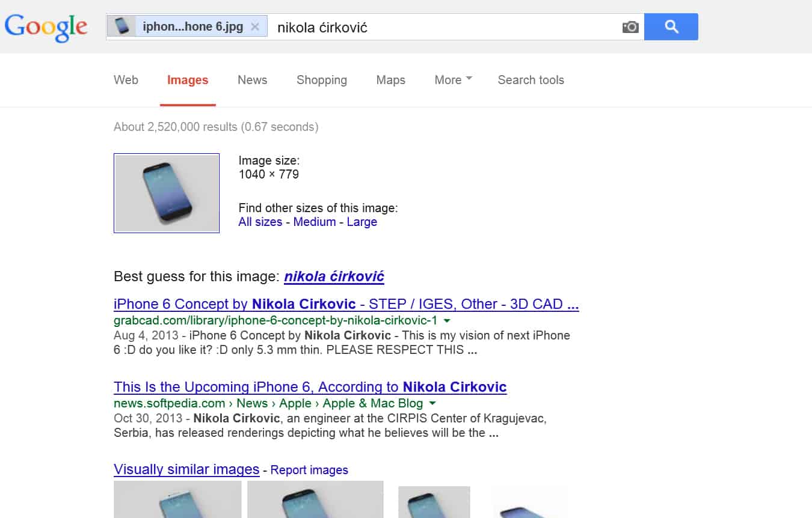Click the Google logo
The width and height of the screenshot is (812, 518).
pos(46,27)
